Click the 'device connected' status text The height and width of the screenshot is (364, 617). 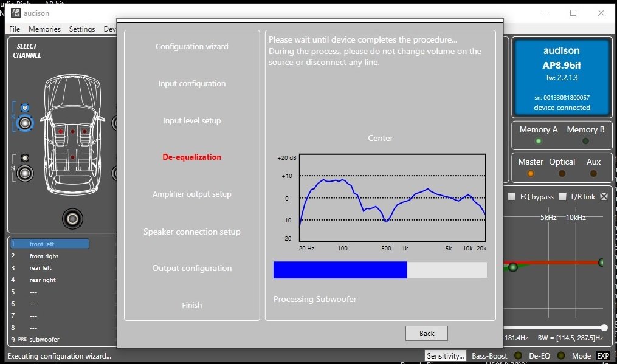pyautogui.click(x=562, y=108)
